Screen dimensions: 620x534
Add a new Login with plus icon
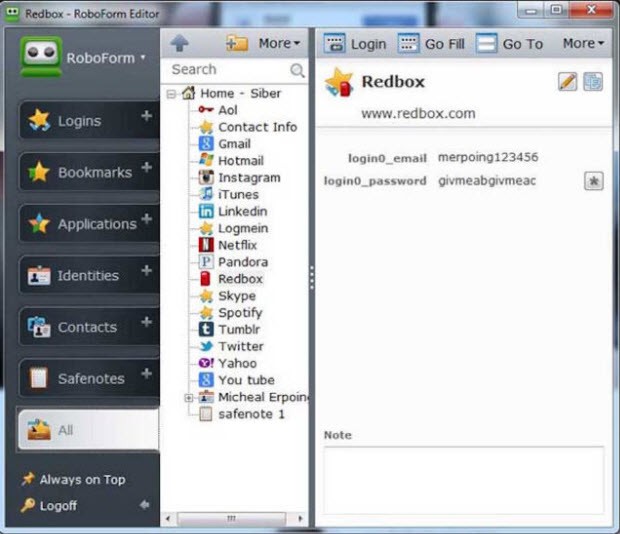(147, 116)
